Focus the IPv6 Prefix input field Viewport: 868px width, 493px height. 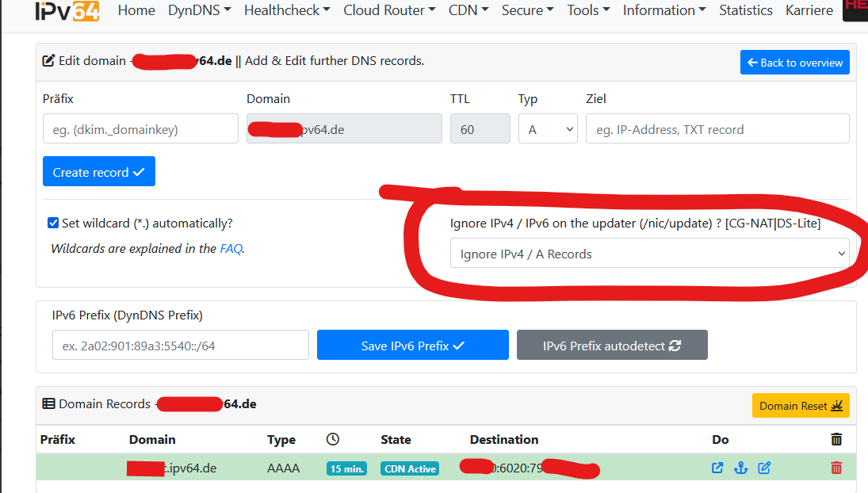click(180, 346)
